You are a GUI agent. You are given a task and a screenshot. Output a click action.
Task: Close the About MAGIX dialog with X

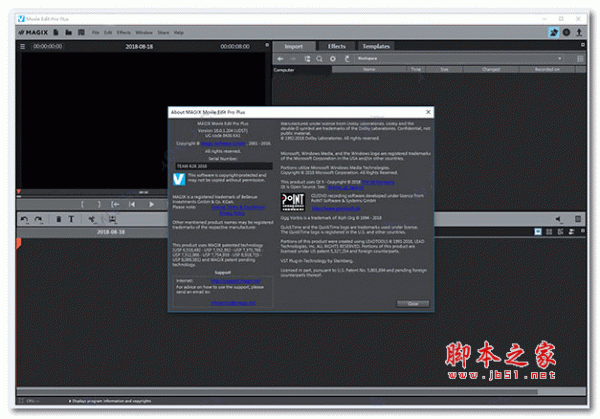(x=428, y=112)
